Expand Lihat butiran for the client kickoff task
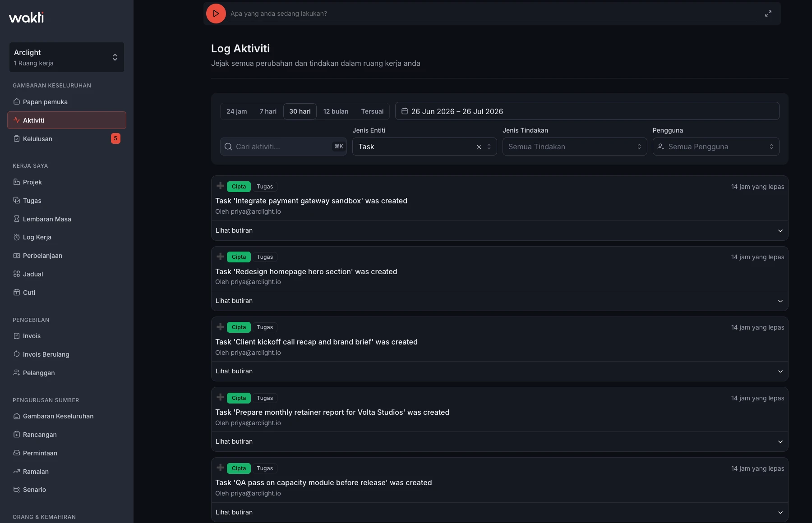 [499, 371]
